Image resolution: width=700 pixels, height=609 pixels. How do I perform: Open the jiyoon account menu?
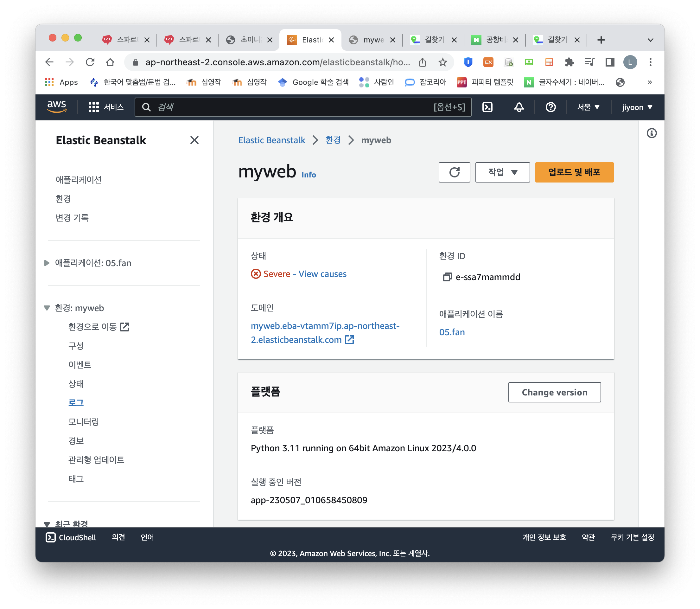637,107
